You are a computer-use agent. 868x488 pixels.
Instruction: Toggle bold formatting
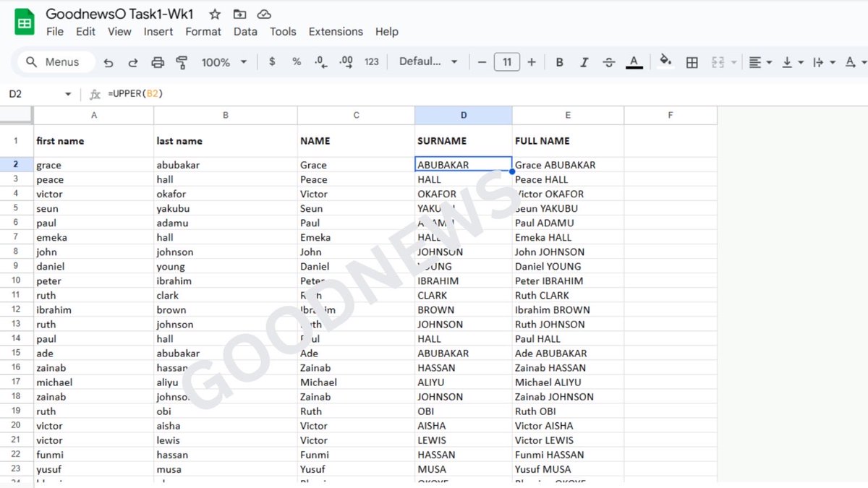click(560, 62)
